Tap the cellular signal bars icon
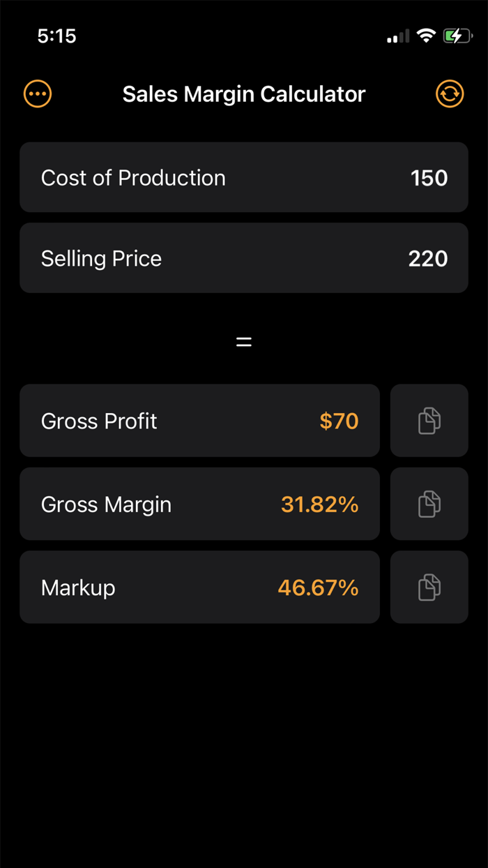488x868 pixels. point(397,36)
